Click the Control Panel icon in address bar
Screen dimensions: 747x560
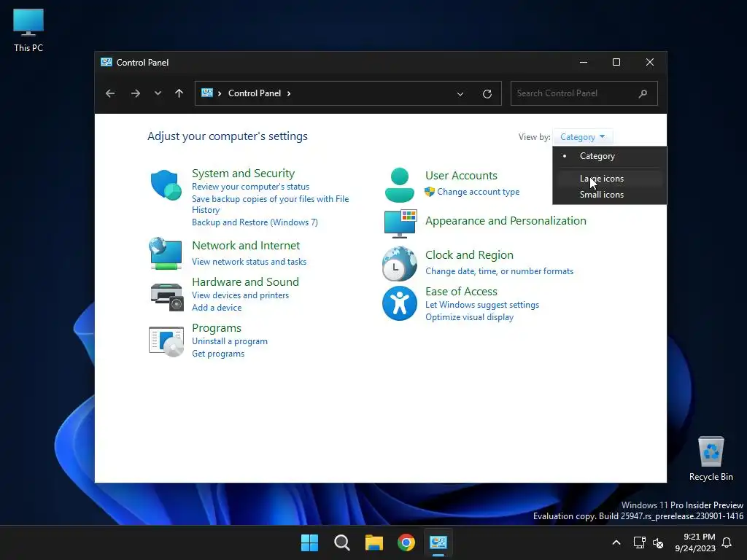coord(207,93)
